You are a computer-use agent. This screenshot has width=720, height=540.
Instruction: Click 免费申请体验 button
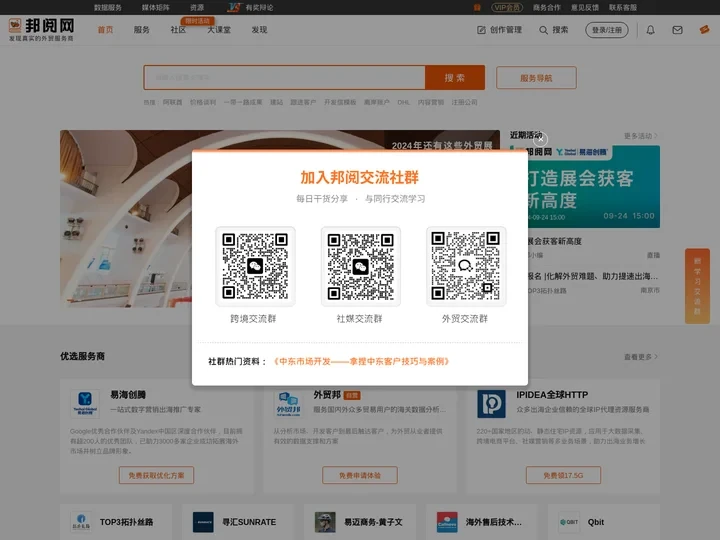point(360,475)
